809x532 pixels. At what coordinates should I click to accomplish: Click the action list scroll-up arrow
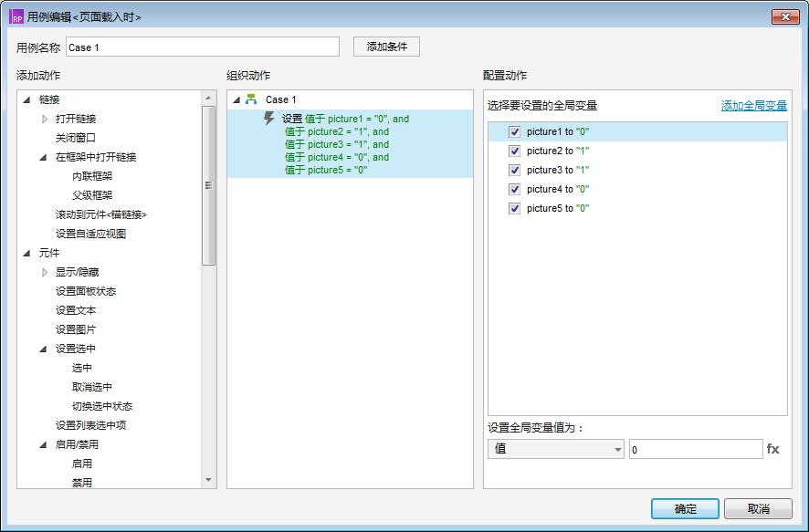[x=208, y=98]
